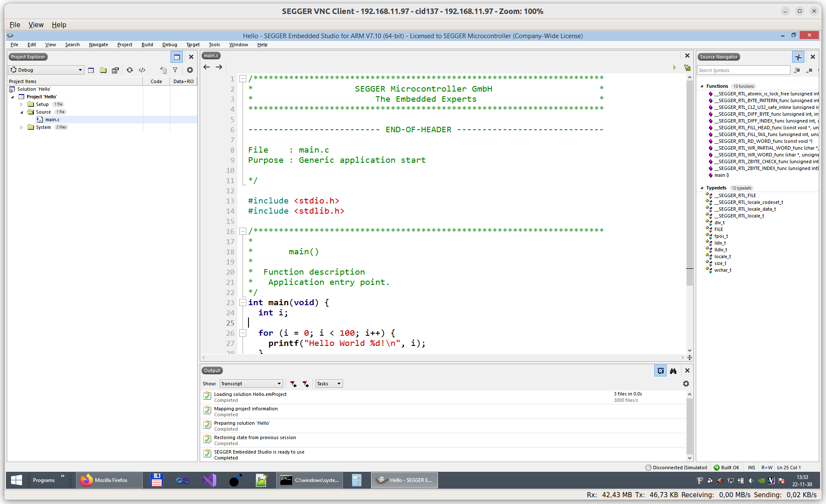Click the red speaker icon in system tray
Image resolution: width=826 pixels, height=504 pixels.
click(x=720, y=480)
